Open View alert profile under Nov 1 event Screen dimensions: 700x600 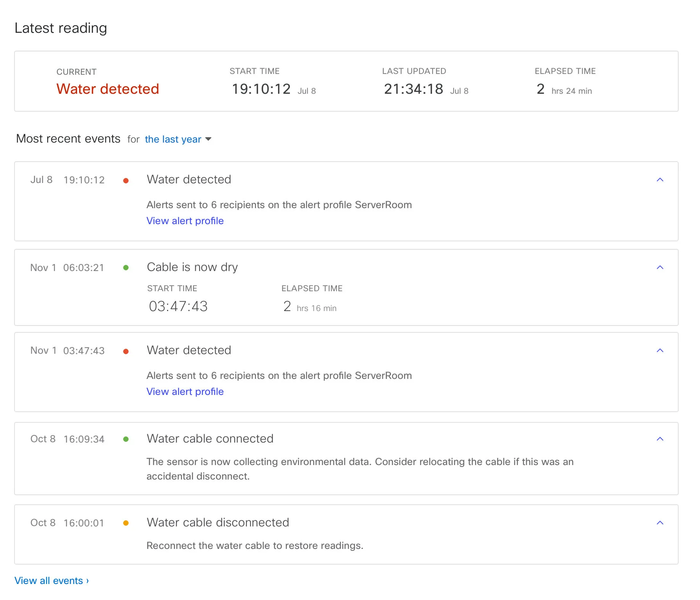pos(185,391)
